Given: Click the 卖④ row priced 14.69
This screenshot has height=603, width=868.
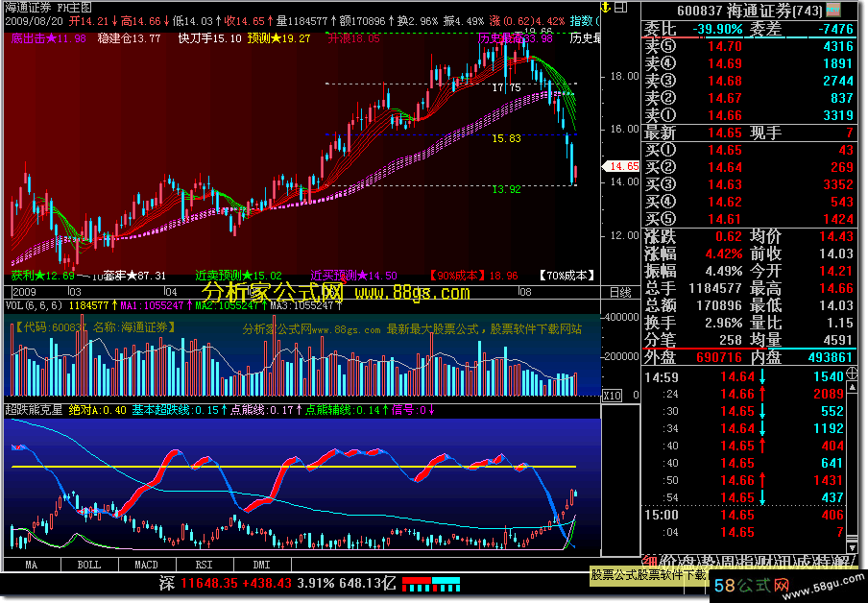Looking at the screenshot, I should pyautogui.click(x=749, y=63).
